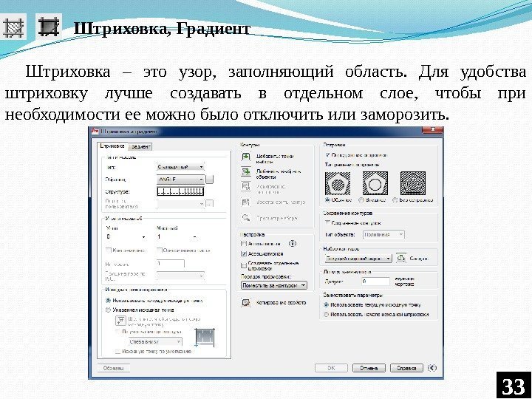Click the Spacing input field
The height and width of the screenshot is (399, 532).
pyautogui.click(x=171, y=264)
